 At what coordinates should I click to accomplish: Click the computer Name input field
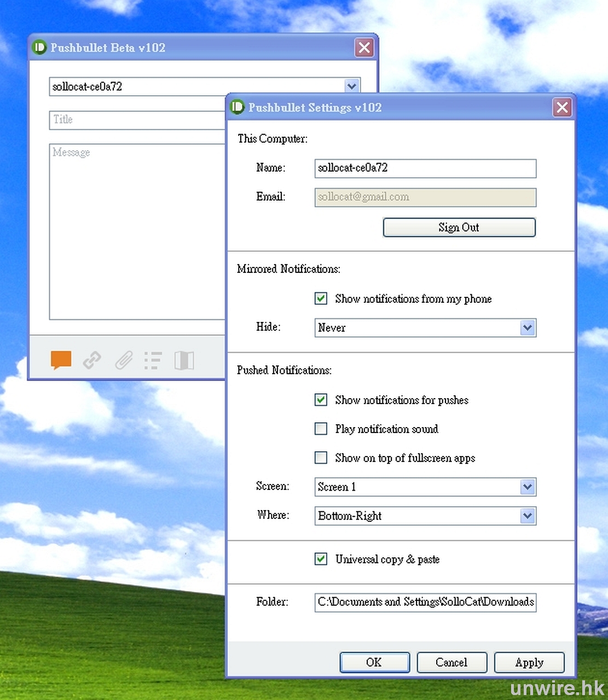pos(425,168)
